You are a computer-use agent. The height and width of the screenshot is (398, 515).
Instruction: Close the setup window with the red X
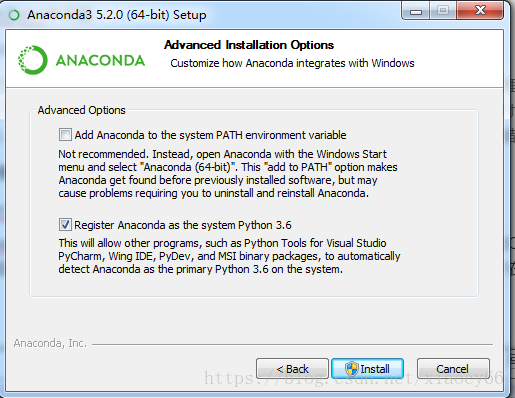click(x=480, y=11)
